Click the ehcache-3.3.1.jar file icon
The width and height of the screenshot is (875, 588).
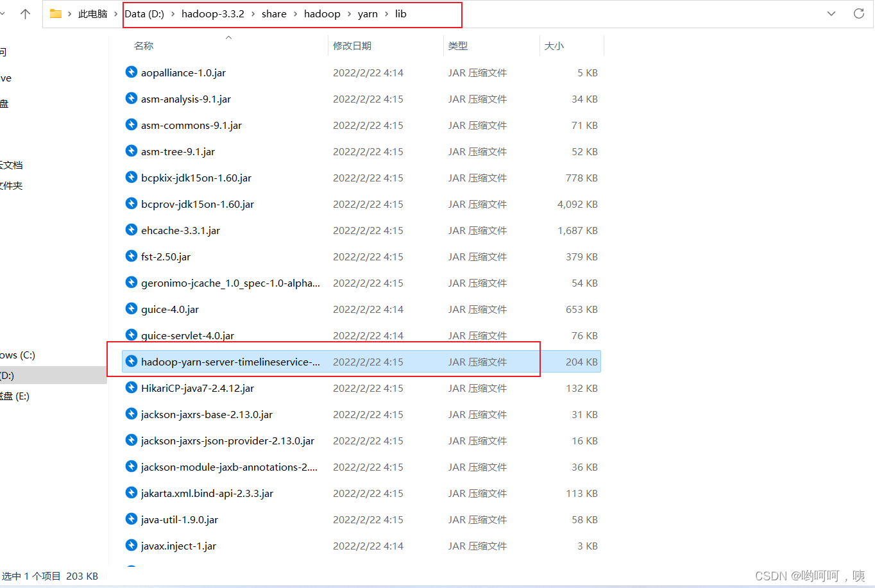pos(132,230)
